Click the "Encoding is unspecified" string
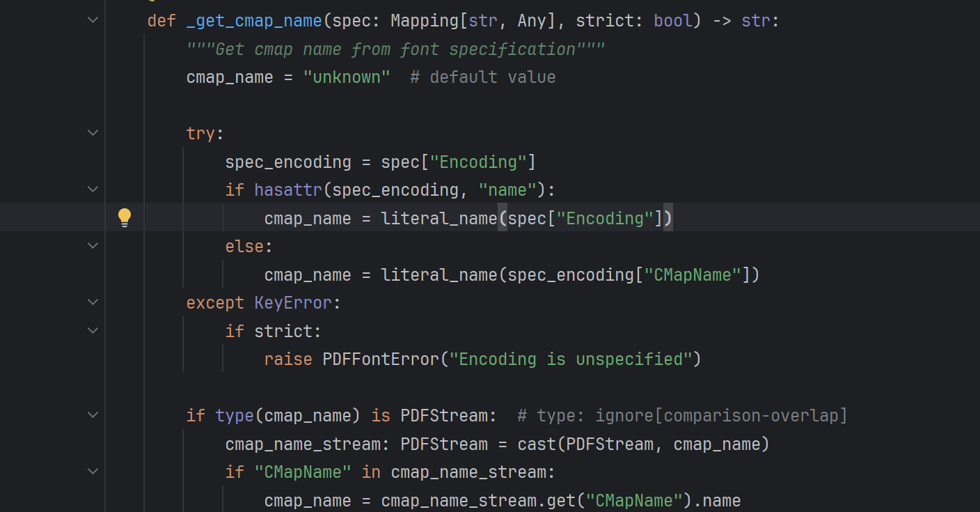980x512 pixels. (x=570, y=359)
